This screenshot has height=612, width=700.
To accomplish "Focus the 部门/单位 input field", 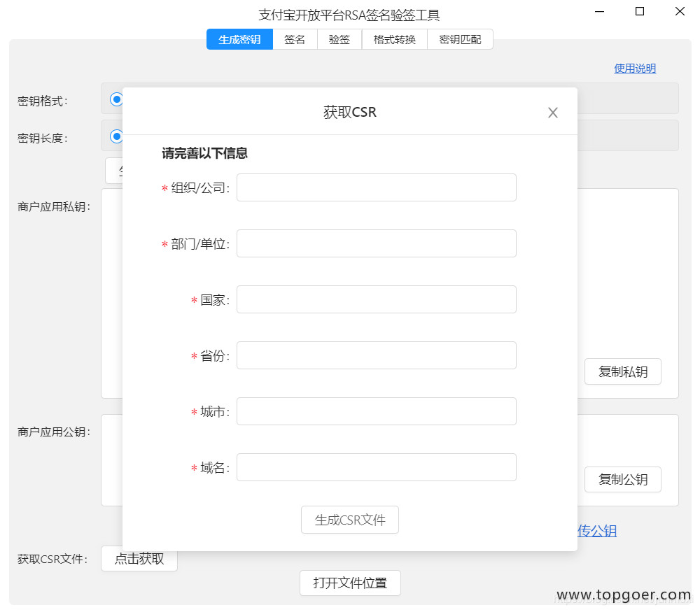I will (x=377, y=243).
